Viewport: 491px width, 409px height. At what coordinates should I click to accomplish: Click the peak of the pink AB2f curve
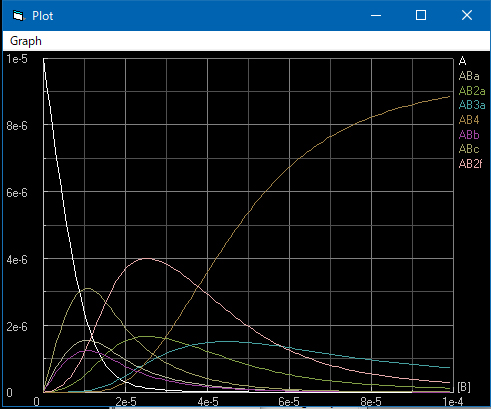coord(147,258)
